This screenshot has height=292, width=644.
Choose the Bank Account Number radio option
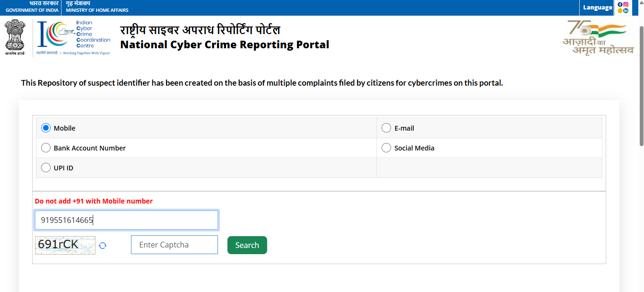pyautogui.click(x=46, y=148)
